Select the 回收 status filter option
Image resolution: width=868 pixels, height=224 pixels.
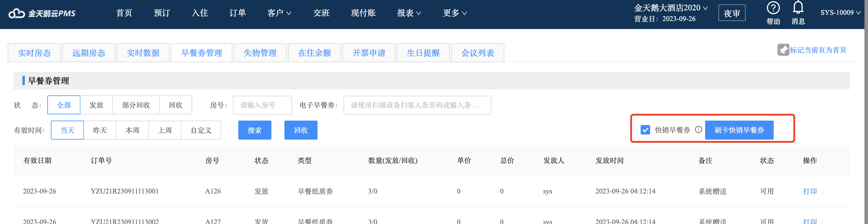[176, 105]
